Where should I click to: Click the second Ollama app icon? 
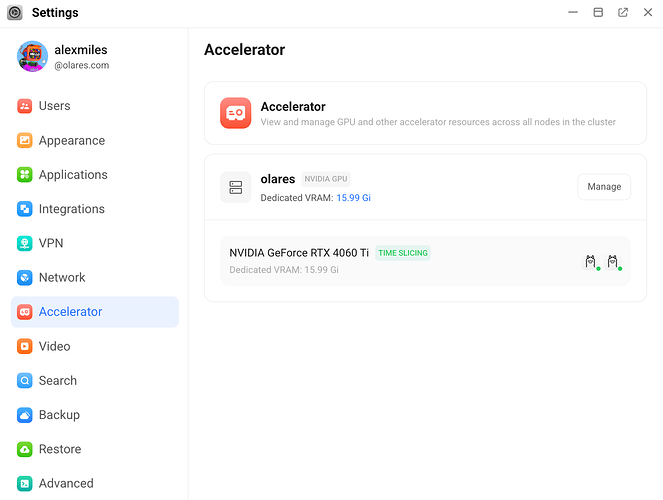[613, 262]
